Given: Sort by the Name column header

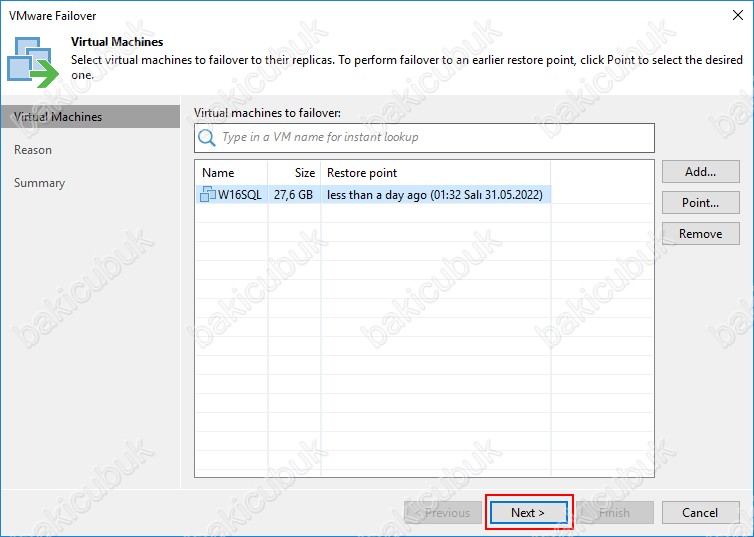Looking at the screenshot, I should [231, 173].
